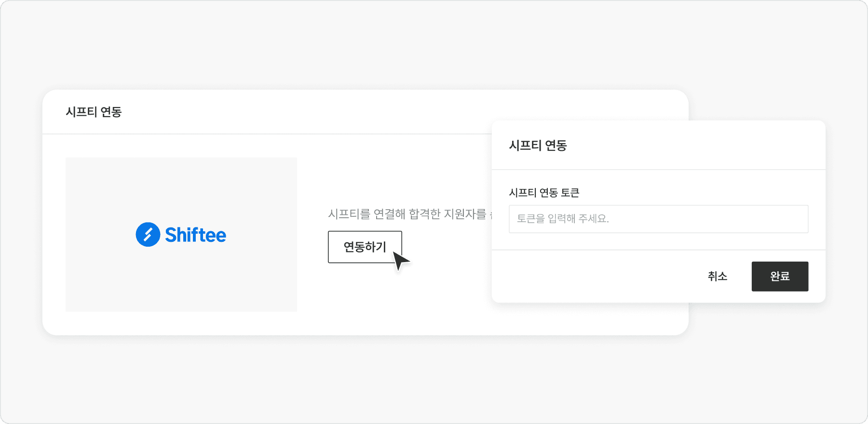
Task: Cancel the dialog by clicking 취소
Action: point(717,276)
